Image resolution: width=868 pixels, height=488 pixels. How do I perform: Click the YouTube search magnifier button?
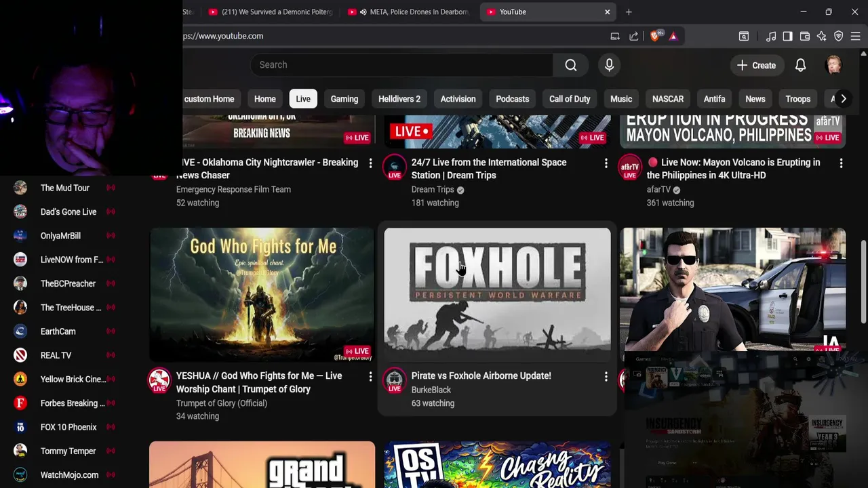(x=571, y=65)
